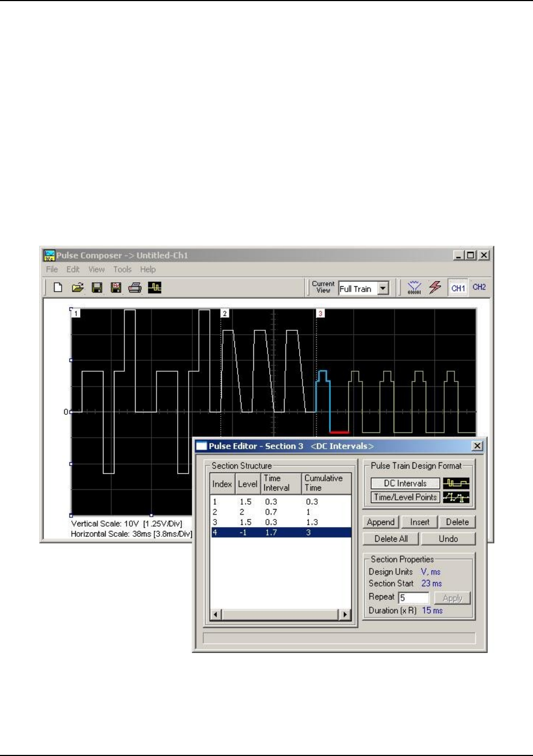This screenshot has width=533, height=756.
Task: Open the Tools menu
Action: point(122,269)
